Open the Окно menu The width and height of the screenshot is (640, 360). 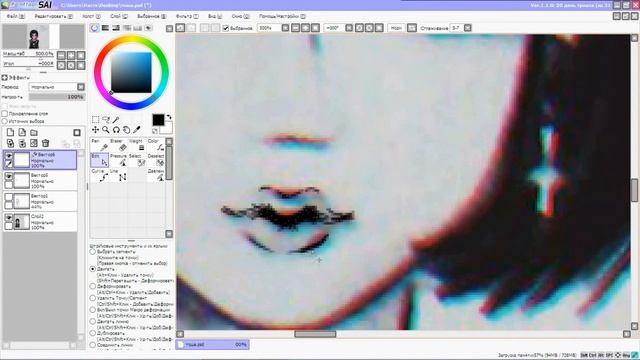pos(240,16)
